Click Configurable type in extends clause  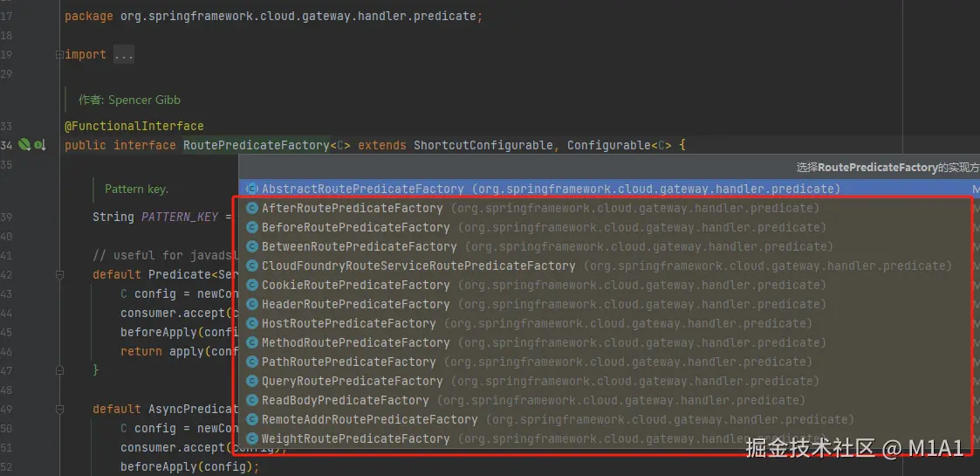(609, 145)
